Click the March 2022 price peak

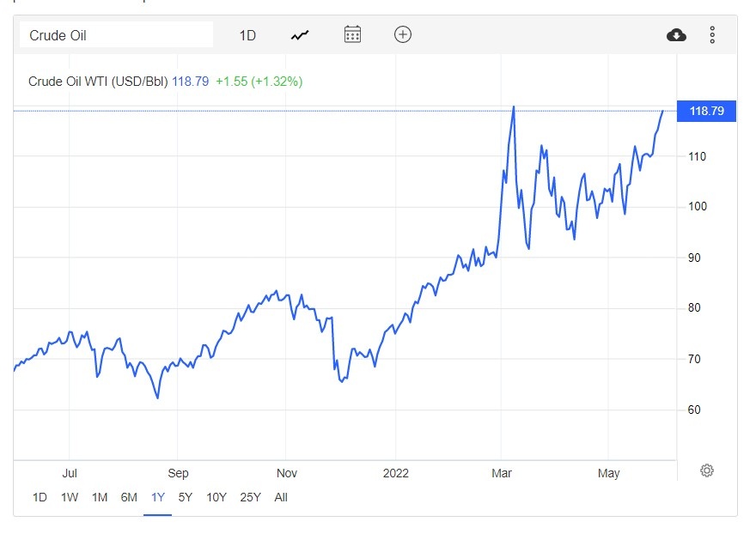tap(513, 107)
